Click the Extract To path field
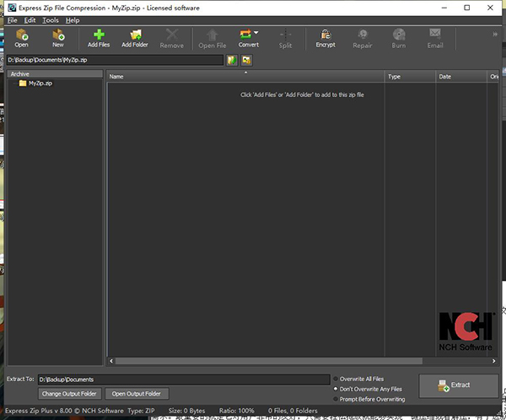 click(184, 380)
